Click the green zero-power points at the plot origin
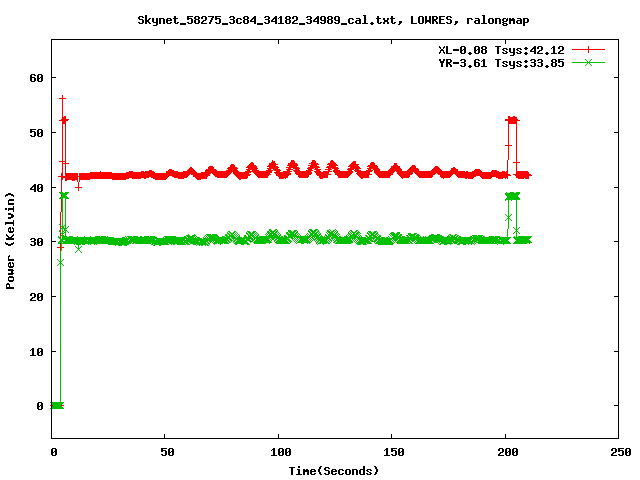The width and height of the screenshot is (640, 480). tap(56, 405)
